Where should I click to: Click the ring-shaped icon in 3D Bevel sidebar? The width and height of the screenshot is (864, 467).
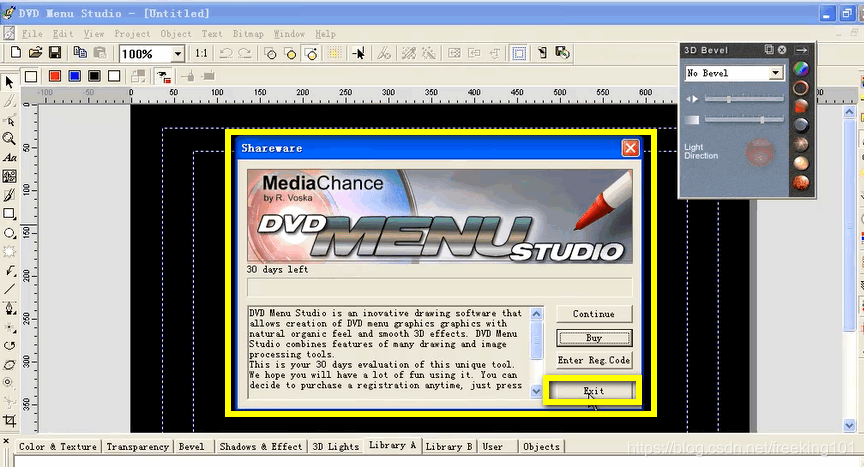pos(801,88)
